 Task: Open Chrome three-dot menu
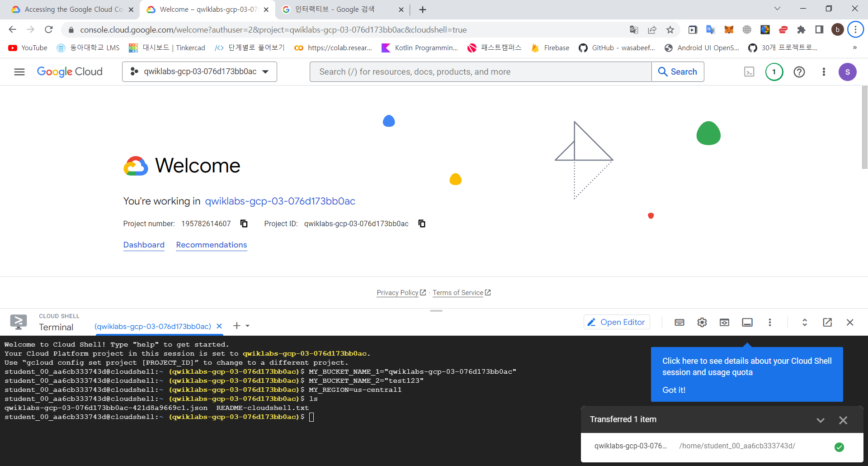pyautogui.click(x=855, y=29)
